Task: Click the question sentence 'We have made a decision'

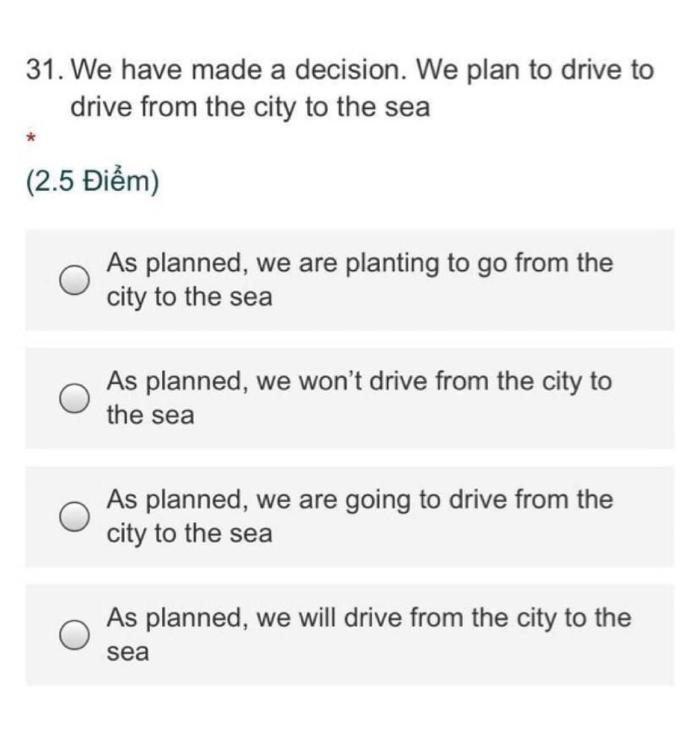Action: (239, 70)
